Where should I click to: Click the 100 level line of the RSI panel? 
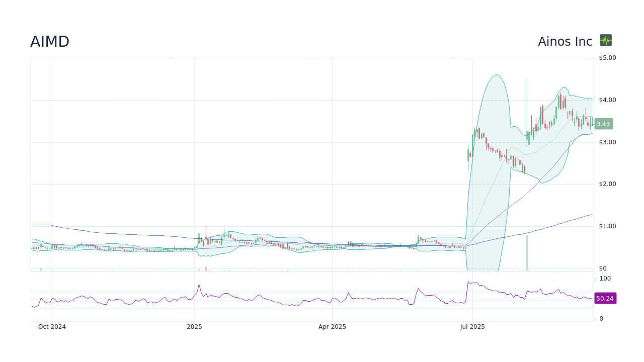coord(605,279)
